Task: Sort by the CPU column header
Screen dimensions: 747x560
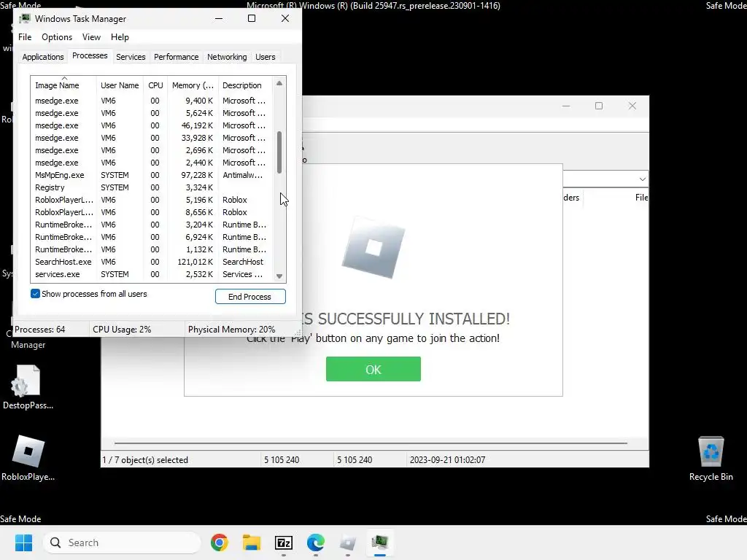Action: pyautogui.click(x=155, y=85)
